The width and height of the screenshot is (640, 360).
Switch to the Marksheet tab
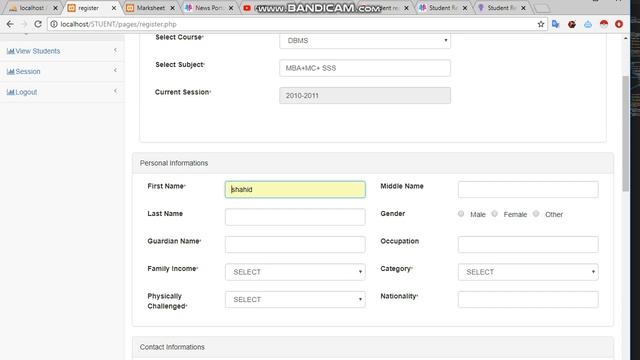[151, 8]
